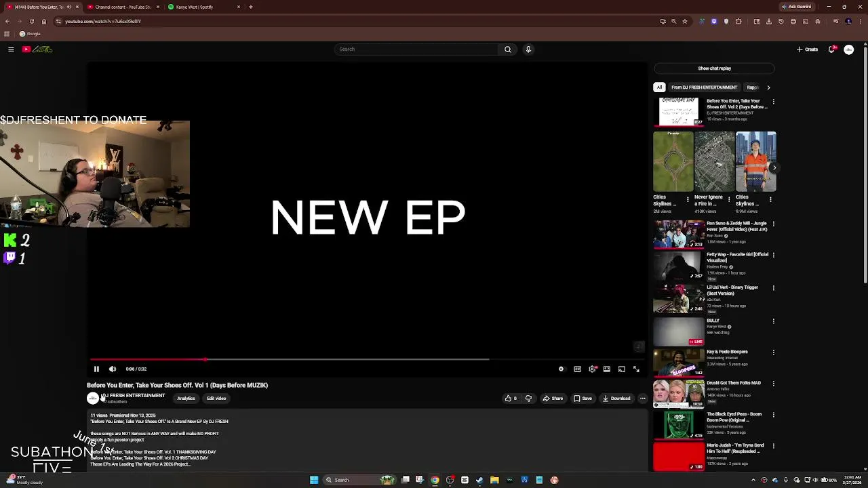868x488 pixels.
Task: Open options for Before You Enter Vol. 2 suggestion
Action: point(774,102)
